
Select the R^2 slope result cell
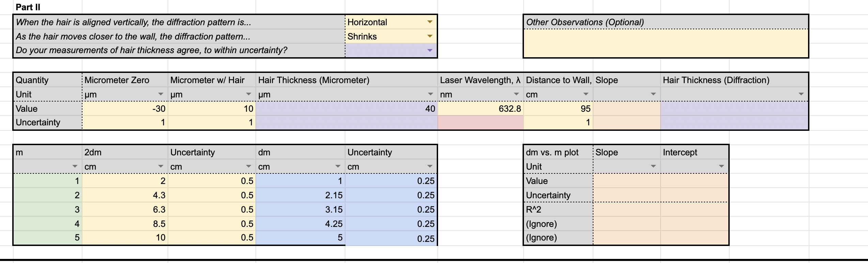pos(627,210)
